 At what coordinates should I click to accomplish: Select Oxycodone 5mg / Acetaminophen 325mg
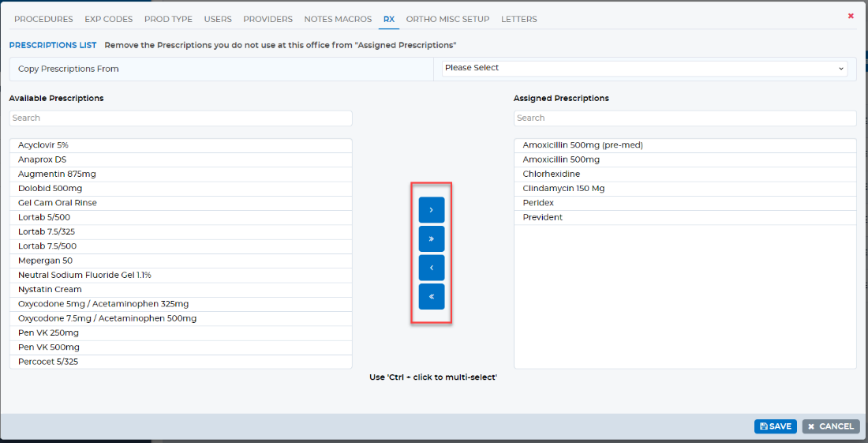181,304
